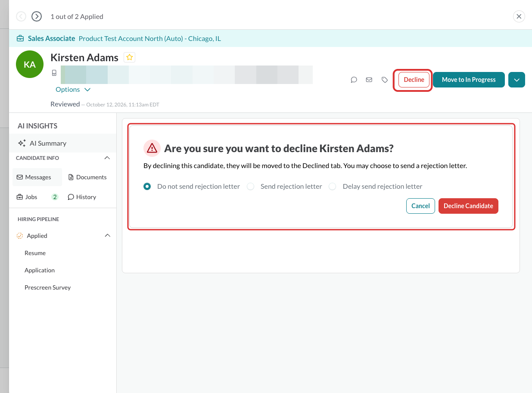Click the Kirsten Adams name heading
Image resolution: width=532 pixels, height=393 pixels.
point(84,58)
